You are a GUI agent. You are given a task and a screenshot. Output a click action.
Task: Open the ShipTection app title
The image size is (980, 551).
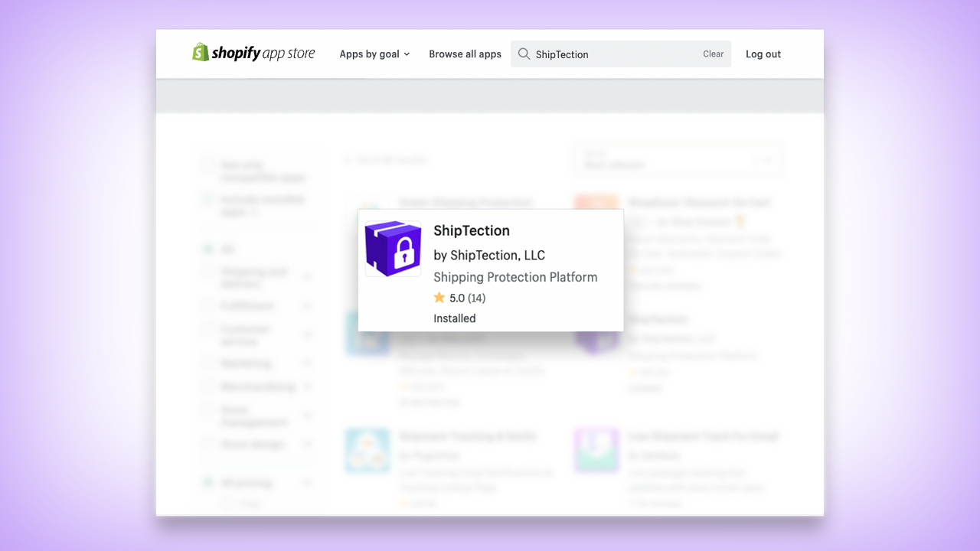(x=472, y=230)
